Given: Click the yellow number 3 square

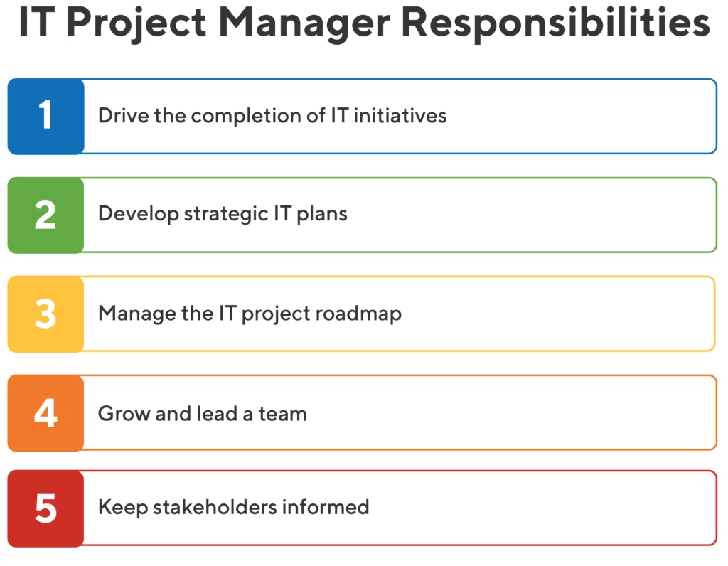Looking at the screenshot, I should click(46, 314).
